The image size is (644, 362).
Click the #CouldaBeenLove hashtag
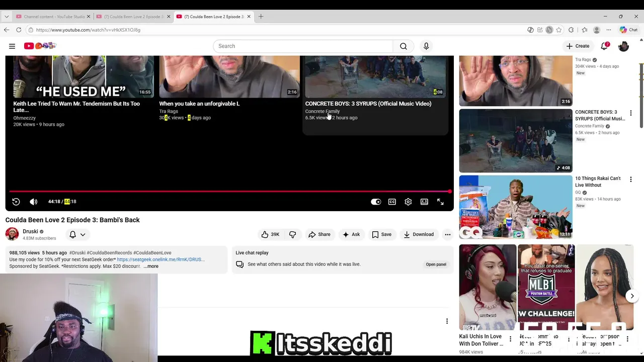152,253
